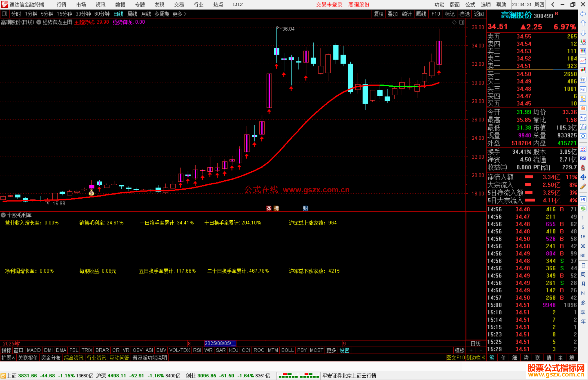Screen dimensions: 588x380
Task: Open the stacked windows icon in the sidebar
Action: point(583,80)
